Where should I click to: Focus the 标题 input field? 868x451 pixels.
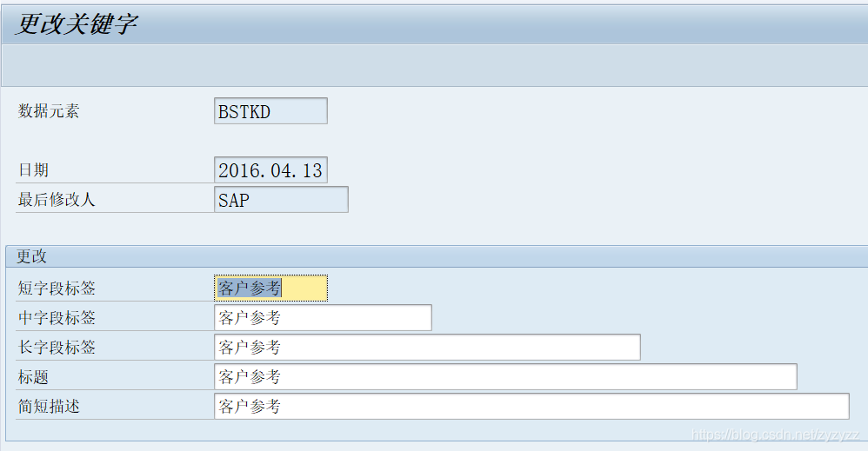pos(505,377)
